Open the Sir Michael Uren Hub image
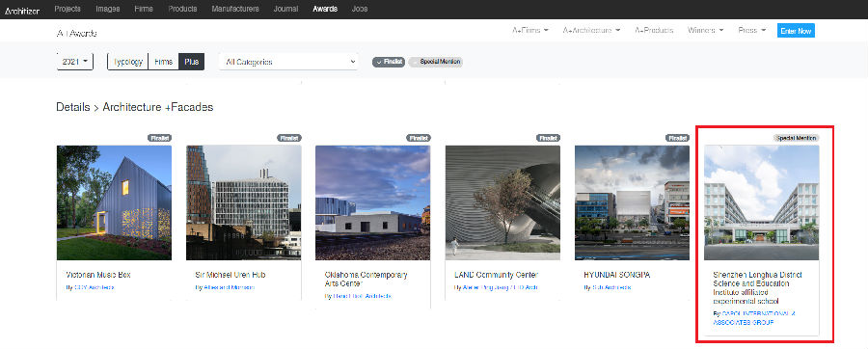Viewport: 868px width, 349px height. (x=244, y=202)
